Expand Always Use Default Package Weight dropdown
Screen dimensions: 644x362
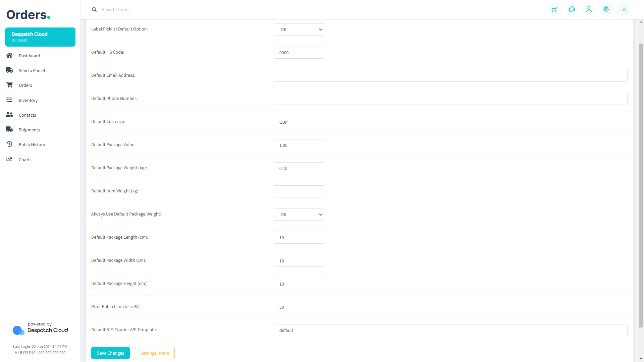[299, 215]
